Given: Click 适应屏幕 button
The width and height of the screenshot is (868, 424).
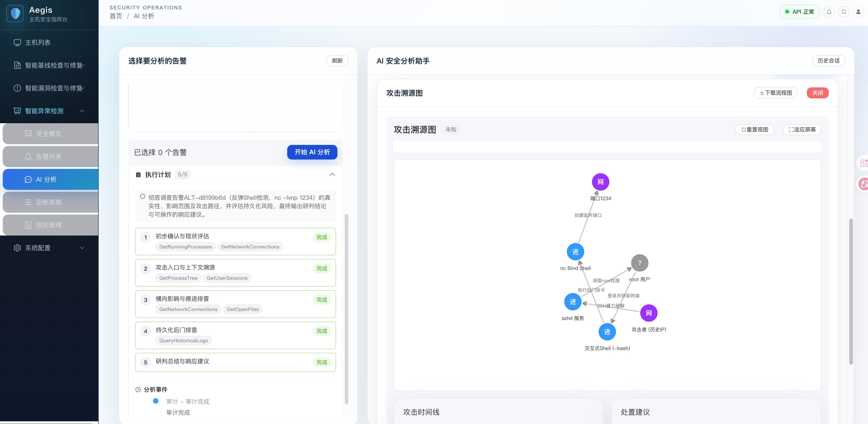Looking at the screenshot, I should tap(802, 130).
